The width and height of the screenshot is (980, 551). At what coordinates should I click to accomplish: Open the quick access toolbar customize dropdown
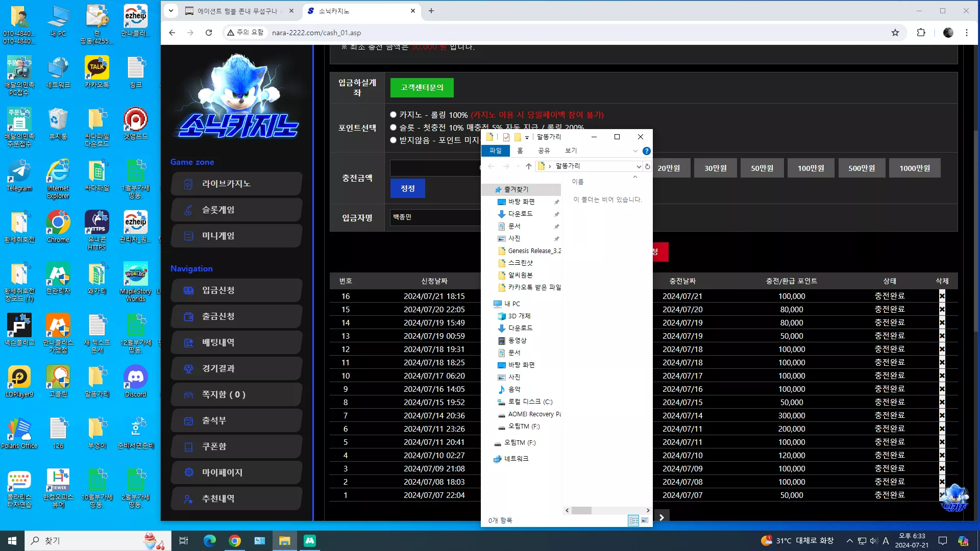point(527,137)
